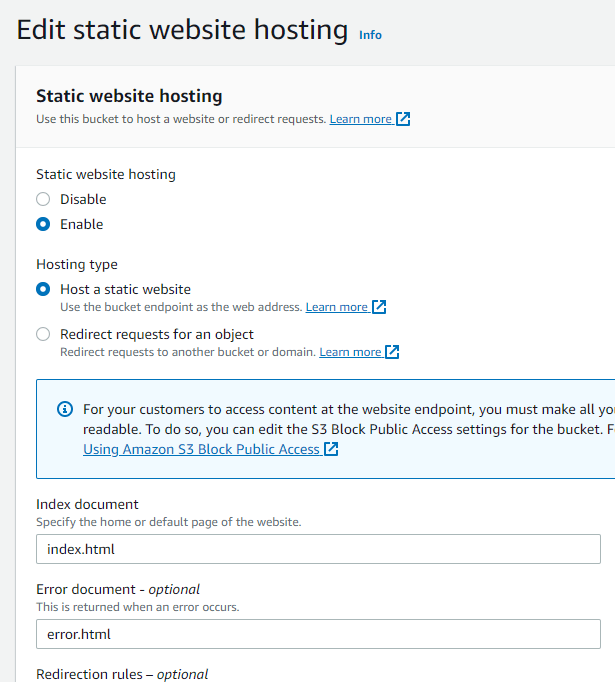Click external-link icon beside bucket endpoint Learn more
615x682 pixels.
click(379, 307)
